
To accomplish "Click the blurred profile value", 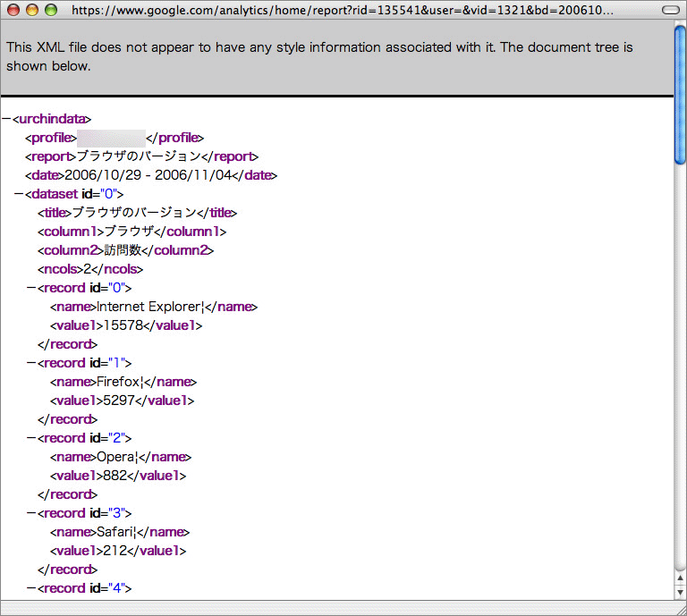I will 111,138.
